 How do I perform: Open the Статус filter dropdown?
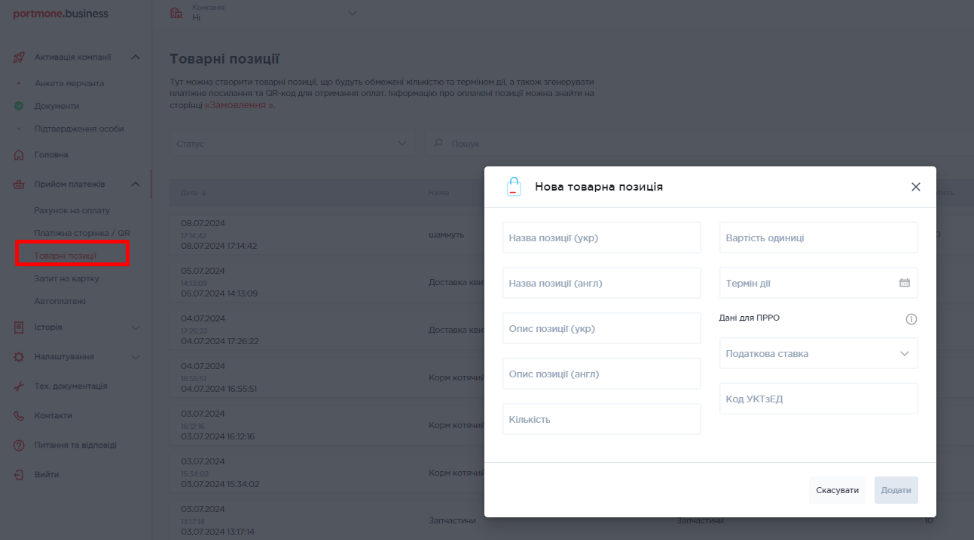click(292, 144)
